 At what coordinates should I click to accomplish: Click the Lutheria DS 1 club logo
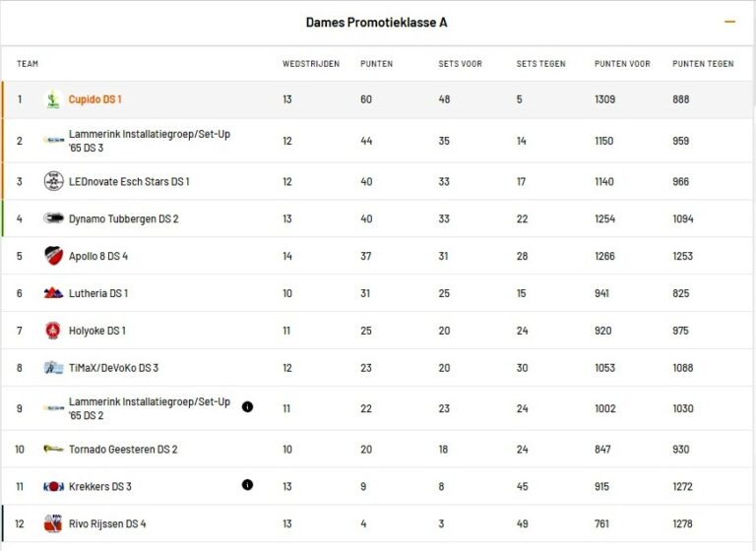(53, 293)
